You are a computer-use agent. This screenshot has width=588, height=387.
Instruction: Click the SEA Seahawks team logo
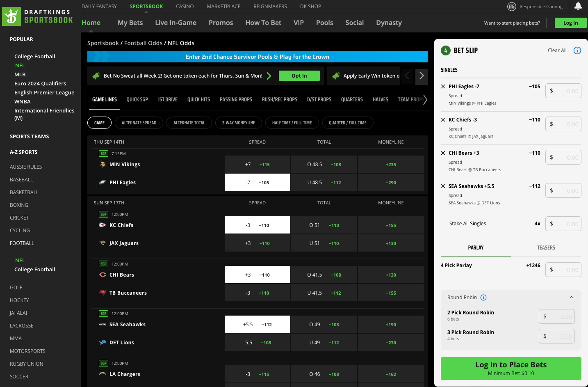tap(103, 324)
